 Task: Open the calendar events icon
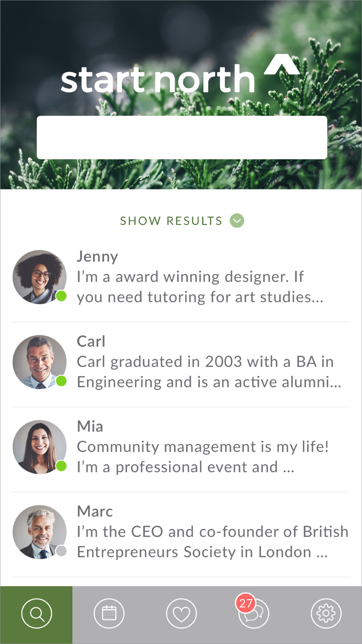coord(109,614)
